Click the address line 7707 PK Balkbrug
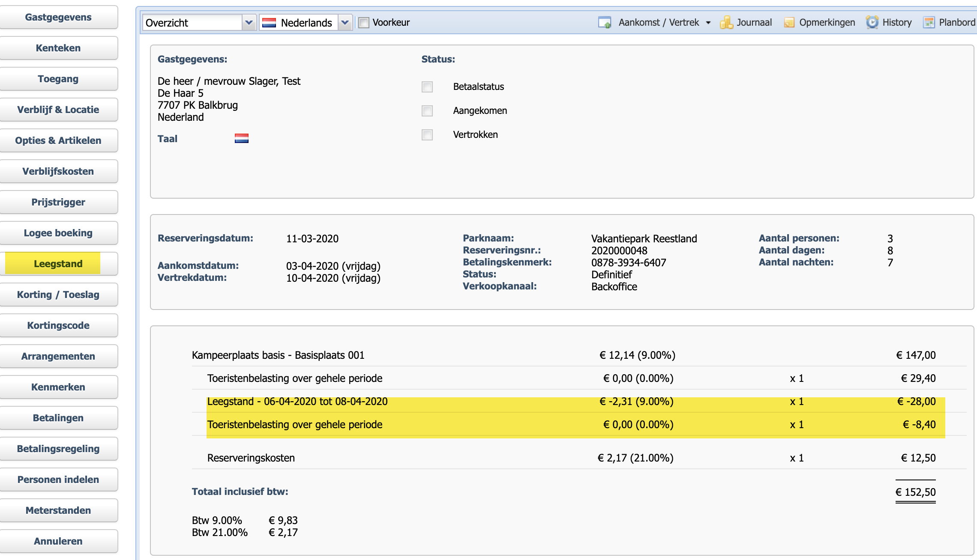The height and width of the screenshot is (560, 977). [x=198, y=105]
